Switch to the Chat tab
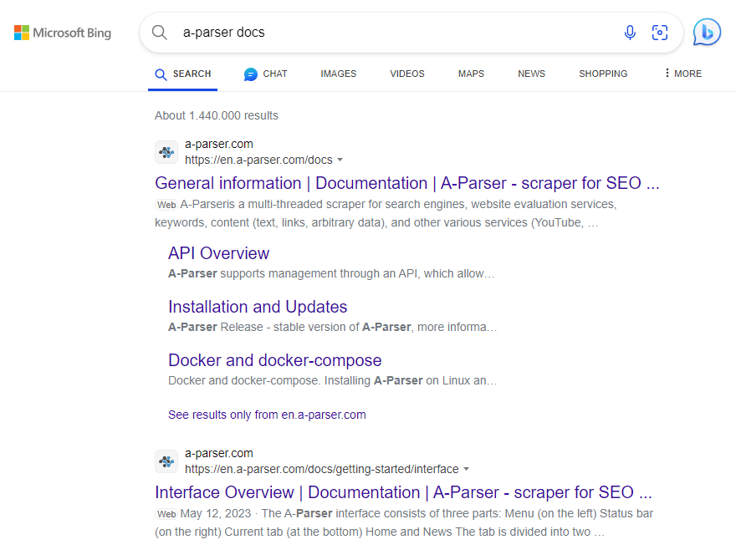Image resolution: width=736 pixels, height=560 pixels. tap(266, 74)
